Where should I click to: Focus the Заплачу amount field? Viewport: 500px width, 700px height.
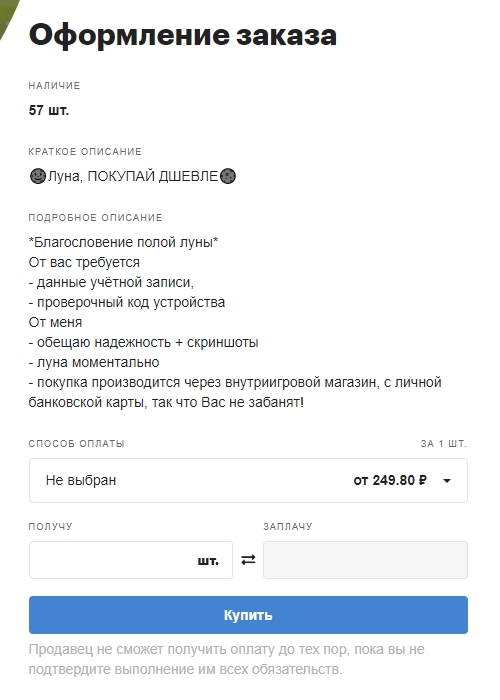(x=365, y=560)
